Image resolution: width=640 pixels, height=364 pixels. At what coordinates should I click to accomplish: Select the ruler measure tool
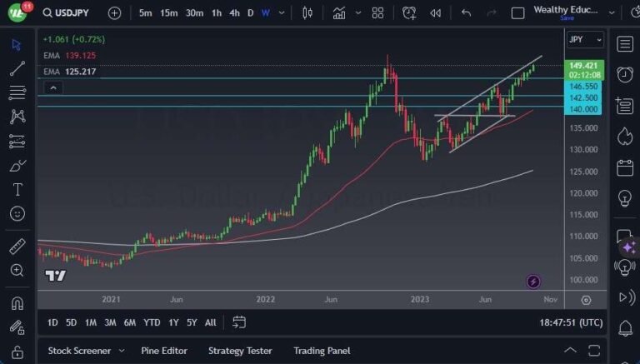tap(17, 247)
